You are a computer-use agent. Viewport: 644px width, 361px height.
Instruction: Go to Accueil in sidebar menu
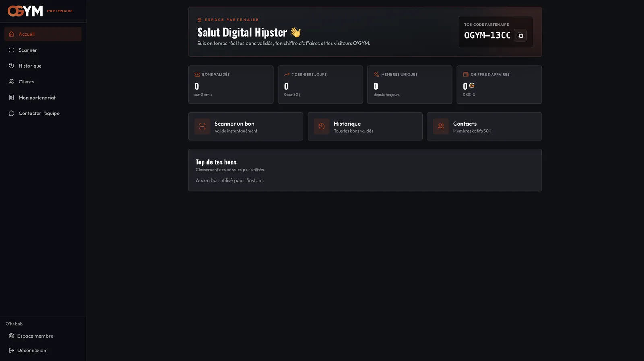point(43,34)
